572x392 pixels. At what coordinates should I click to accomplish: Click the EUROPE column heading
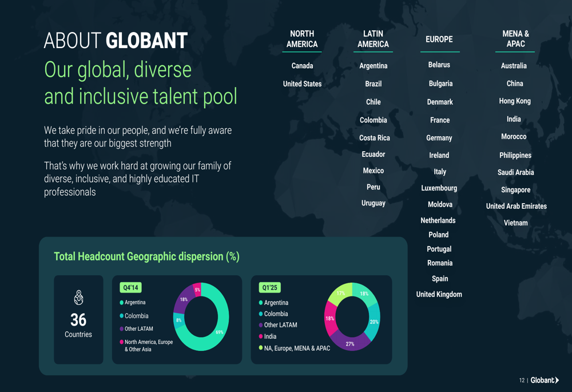pyautogui.click(x=439, y=39)
